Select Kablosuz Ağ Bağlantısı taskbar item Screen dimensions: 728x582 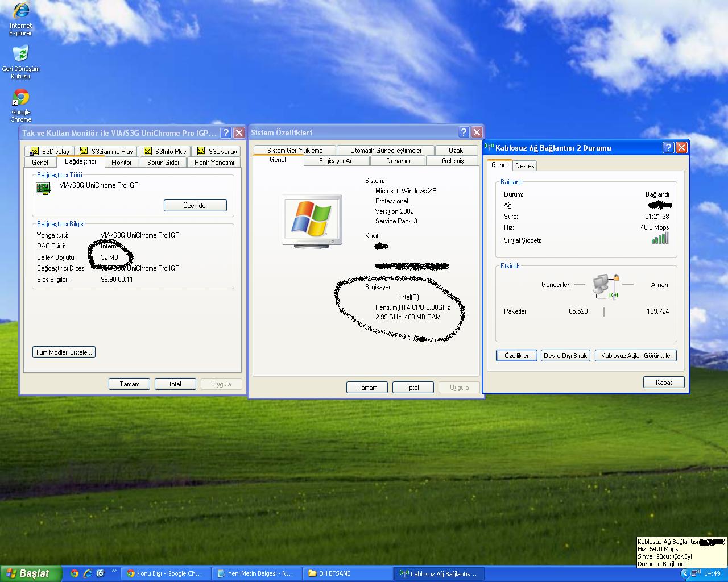(x=439, y=573)
